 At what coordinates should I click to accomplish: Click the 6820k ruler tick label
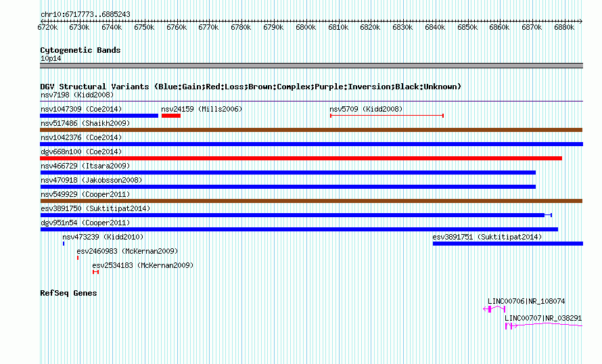pos(370,28)
